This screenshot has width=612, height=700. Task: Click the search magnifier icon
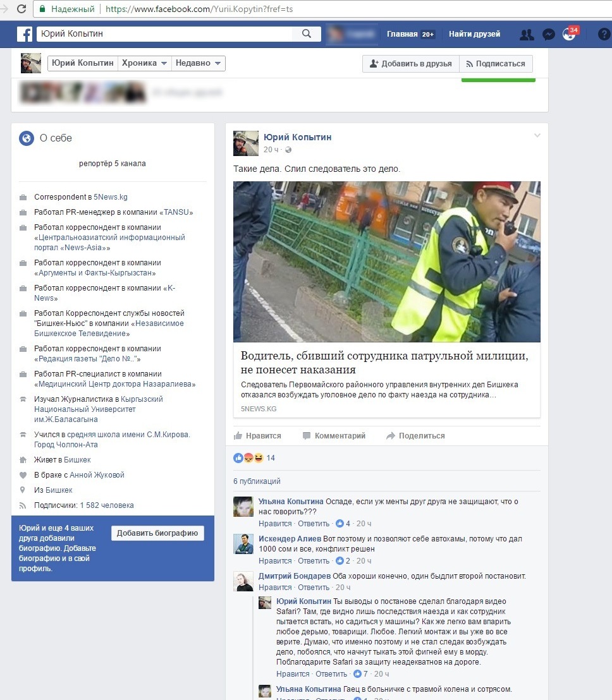(x=307, y=34)
